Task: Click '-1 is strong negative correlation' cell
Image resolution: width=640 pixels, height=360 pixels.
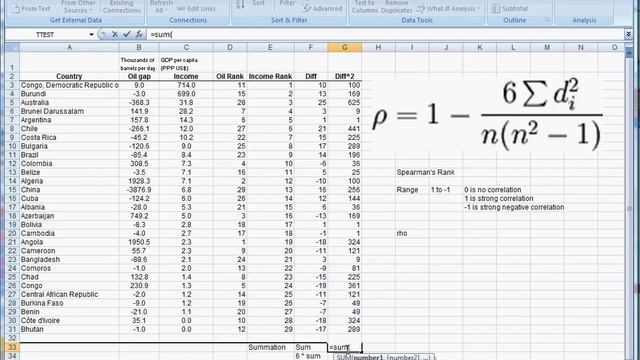Action: coord(514,207)
